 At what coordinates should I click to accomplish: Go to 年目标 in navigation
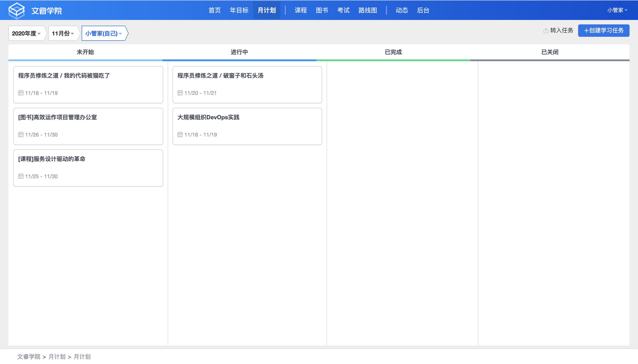pyautogui.click(x=239, y=10)
